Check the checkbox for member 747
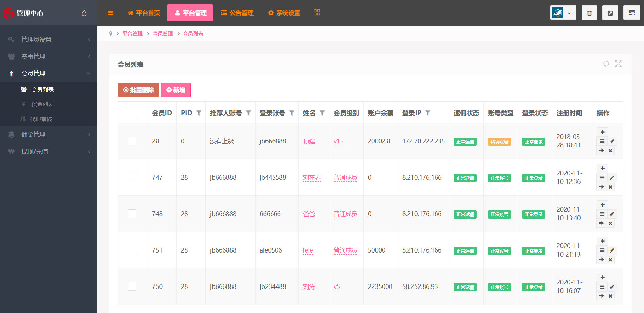 [132, 177]
